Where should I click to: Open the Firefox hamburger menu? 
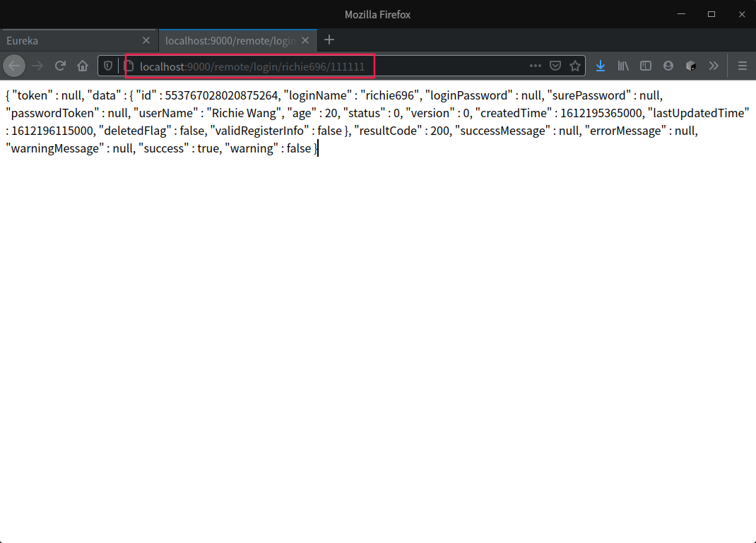coord(743,66)
